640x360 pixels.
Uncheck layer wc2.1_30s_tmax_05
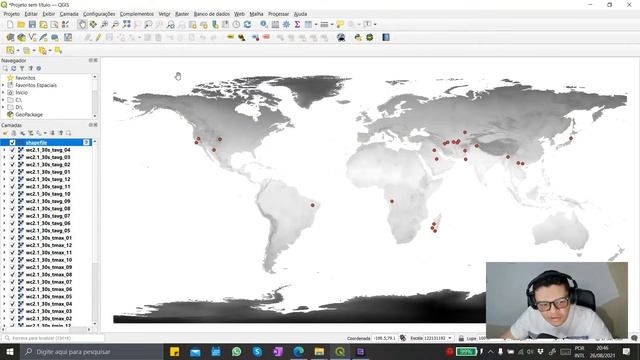pos(13,297)
